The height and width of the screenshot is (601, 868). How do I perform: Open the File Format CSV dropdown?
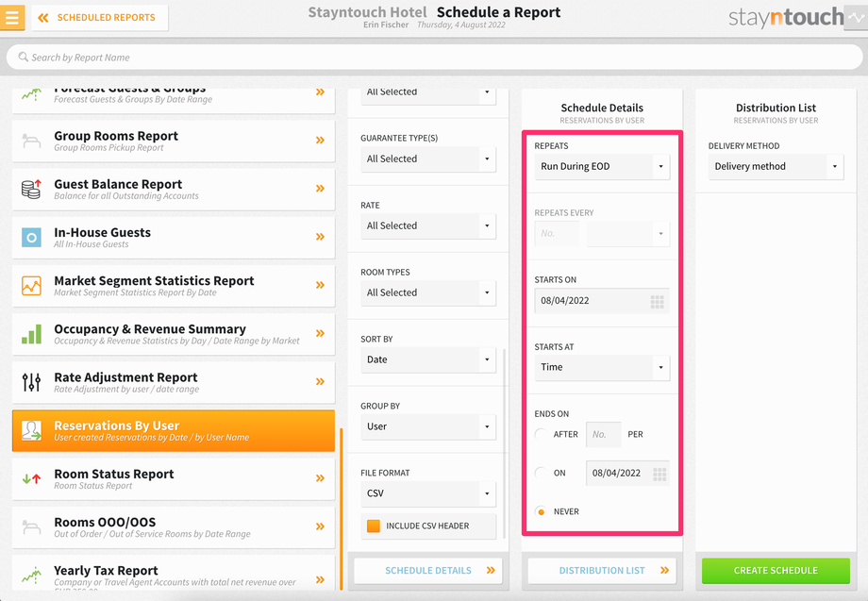pos(428,494)
